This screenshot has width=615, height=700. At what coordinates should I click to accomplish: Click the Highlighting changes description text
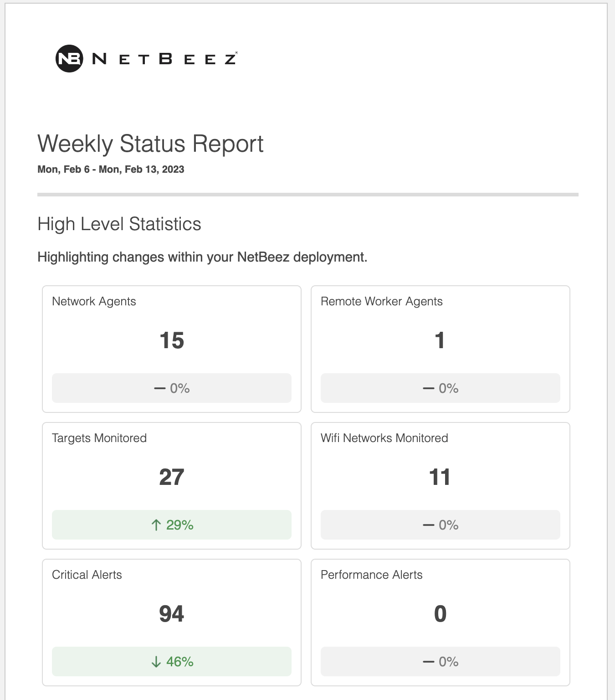pos(202,257)
